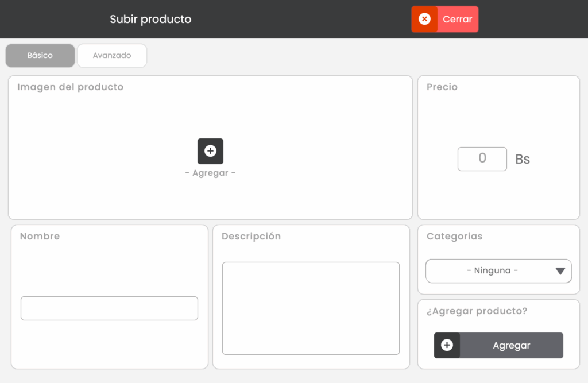The height and width of the screenshot is (383, 588).
Task: Click the 'Nombre' panel heading
Action: (x=40, y=237)
